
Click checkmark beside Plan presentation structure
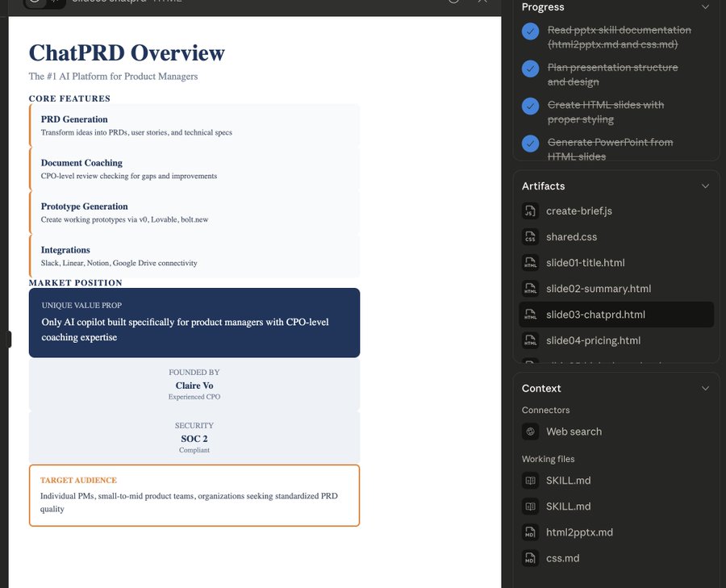click(x=530, y=69)
